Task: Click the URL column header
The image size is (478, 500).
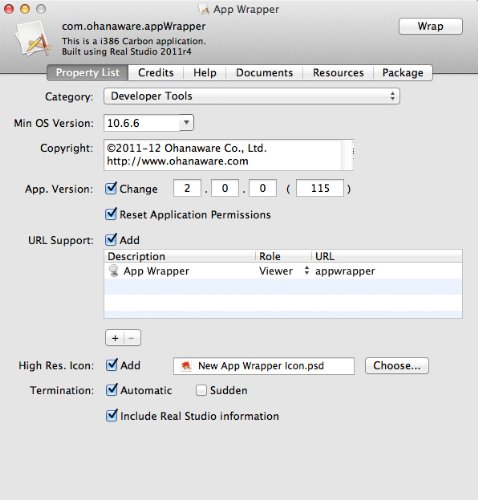Action: tap(387, 256)
